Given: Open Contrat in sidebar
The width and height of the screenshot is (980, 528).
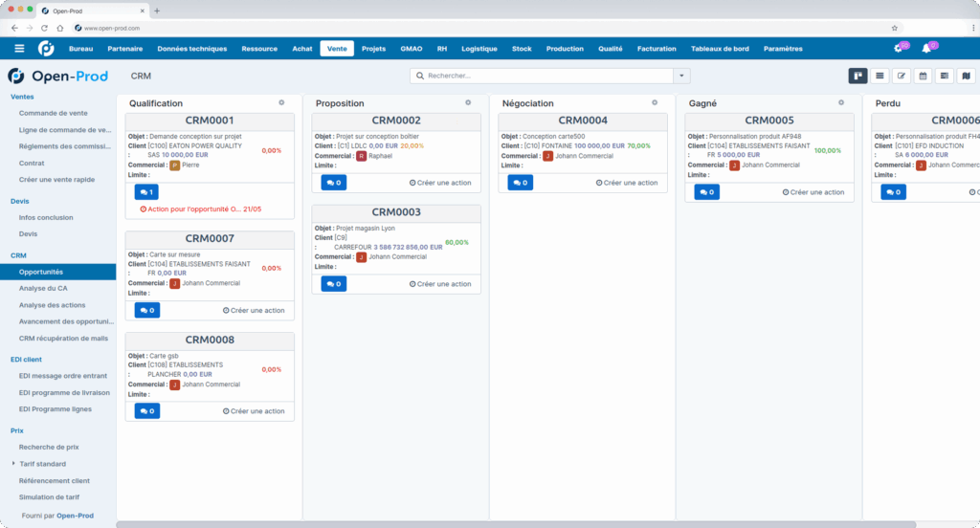Looking at the screenshot, I should 32,163.
